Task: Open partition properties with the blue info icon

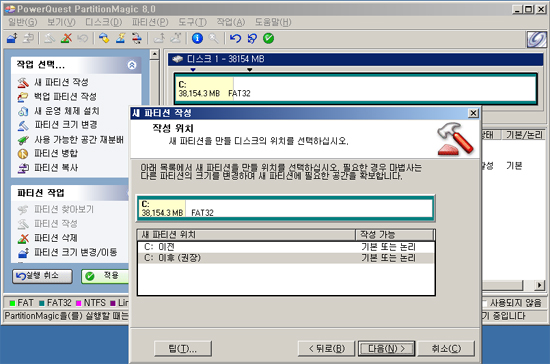Action: [x=197, y=38]
